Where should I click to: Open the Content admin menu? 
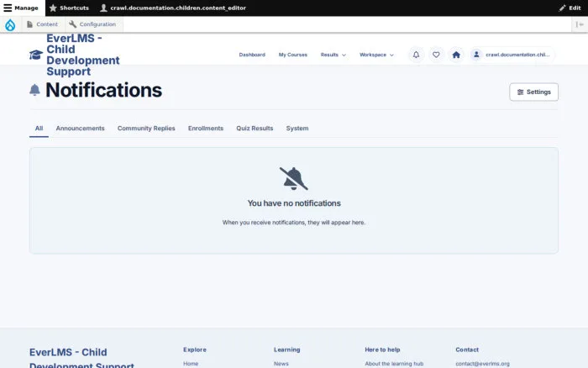[x=42, y=24]
